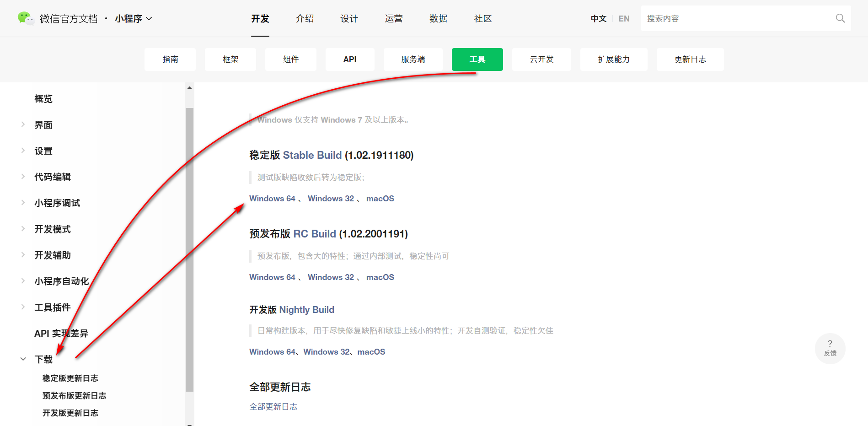Expand the 界面 sidebar section
Screen dimensions: 868x426
pyautogui.click(x=23, y=124)
